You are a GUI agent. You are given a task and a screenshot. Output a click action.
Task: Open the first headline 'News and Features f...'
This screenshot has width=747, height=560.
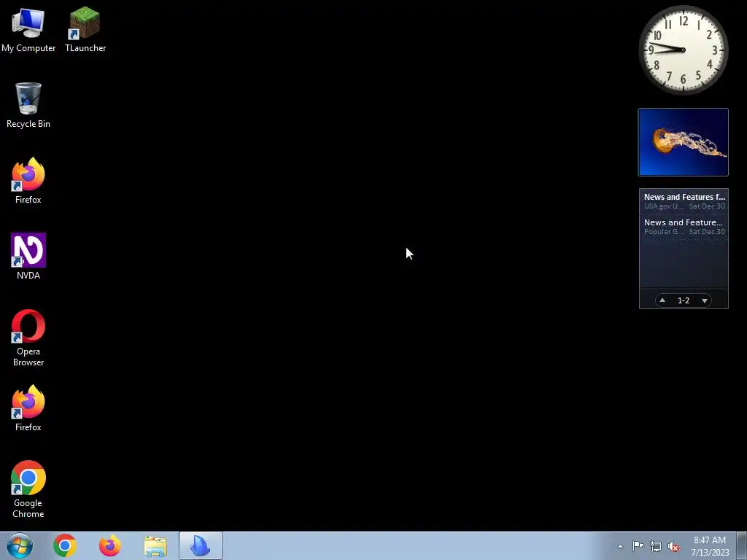tap(684, 197)
